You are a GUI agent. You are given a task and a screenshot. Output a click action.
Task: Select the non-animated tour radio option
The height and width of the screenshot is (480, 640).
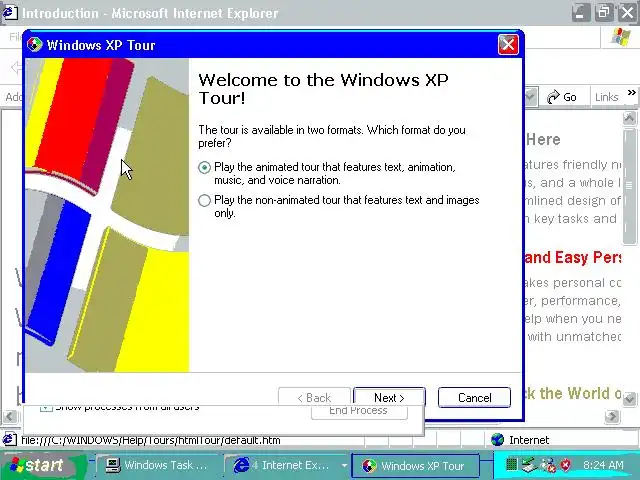[x=204, y=200]
